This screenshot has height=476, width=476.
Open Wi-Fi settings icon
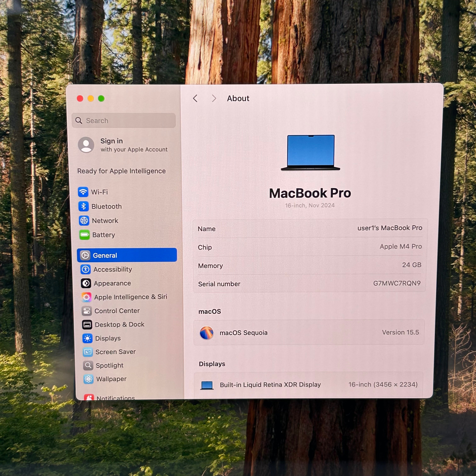pos(83,192)
